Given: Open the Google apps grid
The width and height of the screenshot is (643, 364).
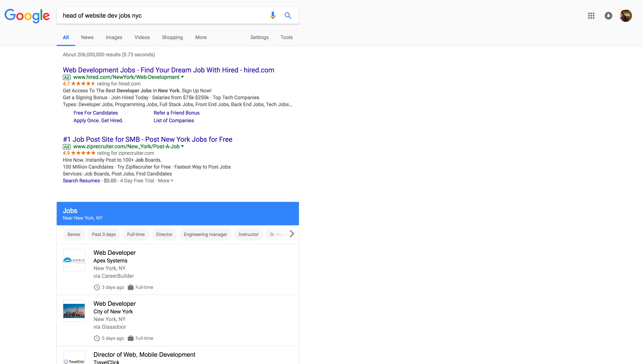Looking at the screenshot, I should tap(591, 16).
